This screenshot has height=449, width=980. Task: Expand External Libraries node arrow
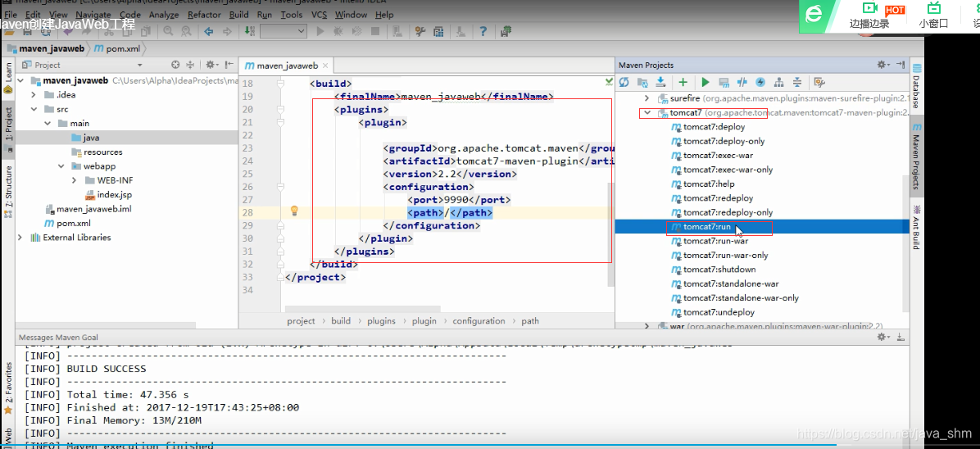[20, 237]
